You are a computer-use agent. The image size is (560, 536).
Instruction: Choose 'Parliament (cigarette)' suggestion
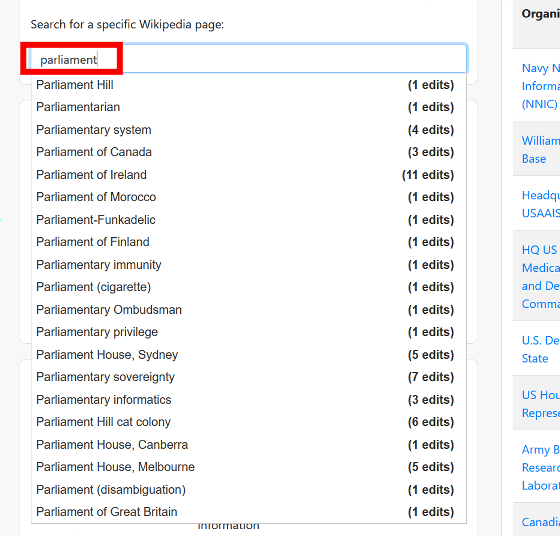click(249, 287)
